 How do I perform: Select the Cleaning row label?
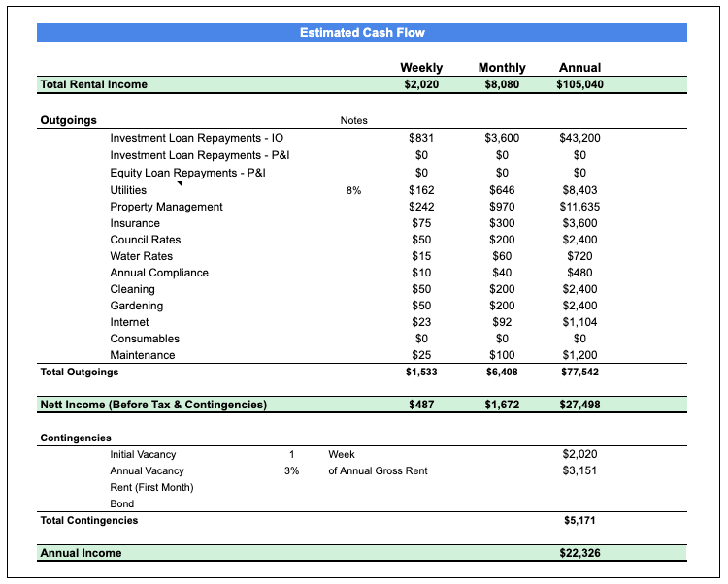pyautogui.click(x=132, y=289)
